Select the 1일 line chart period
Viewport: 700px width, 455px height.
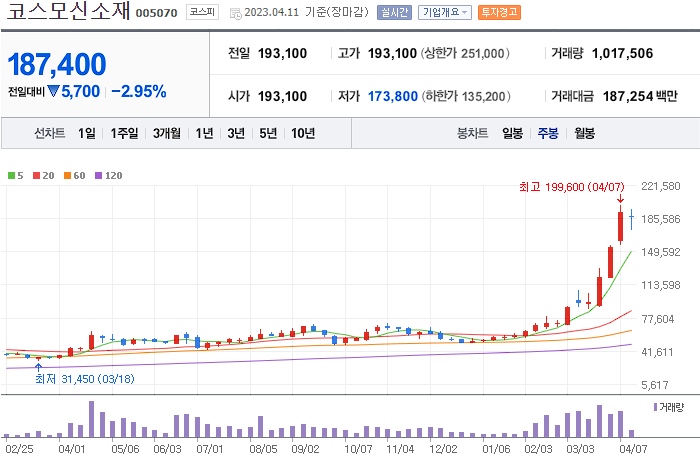point(87,133)
